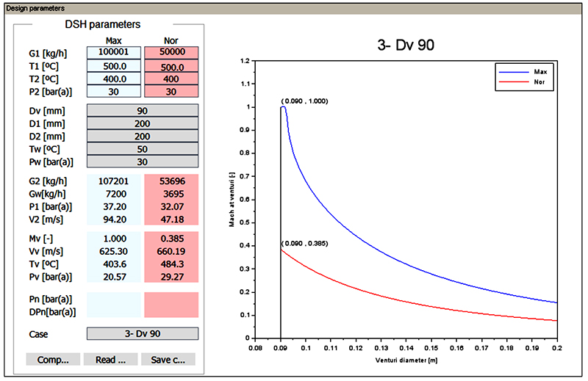Select the Dv venturi diameter field
The image size is (588, 381).
tap(143, 111)
